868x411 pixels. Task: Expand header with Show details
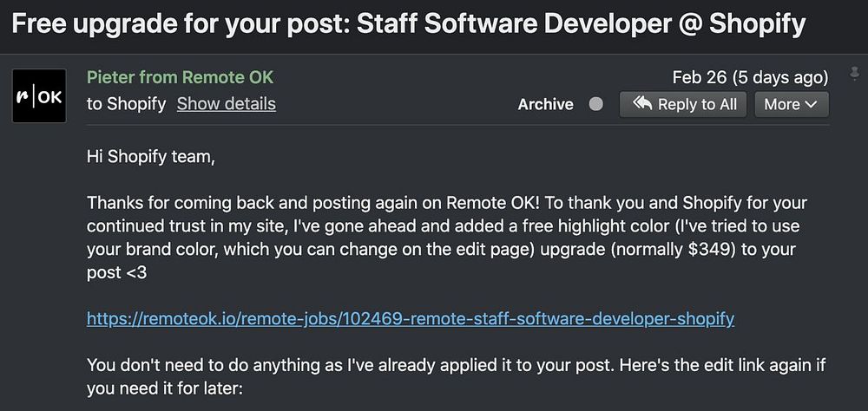tap(226, 104)
